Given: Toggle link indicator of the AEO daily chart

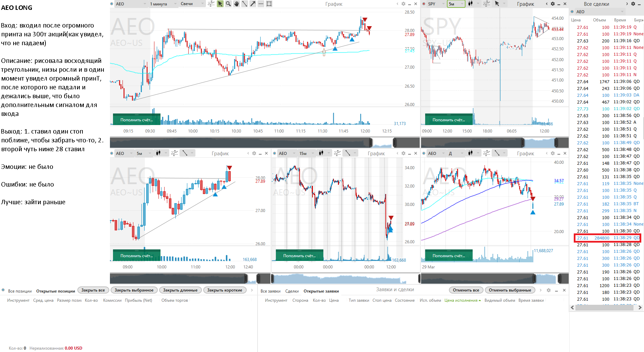Looking at the screenshot, I should pyautogui.click(x=424, y=153).
